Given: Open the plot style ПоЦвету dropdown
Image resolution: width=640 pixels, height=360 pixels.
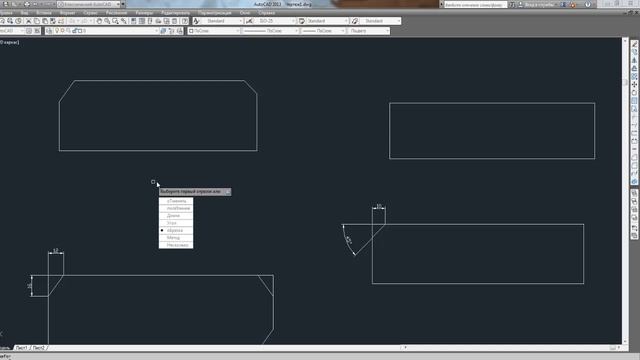Looking at the screenshot, I should click(369, 31).
